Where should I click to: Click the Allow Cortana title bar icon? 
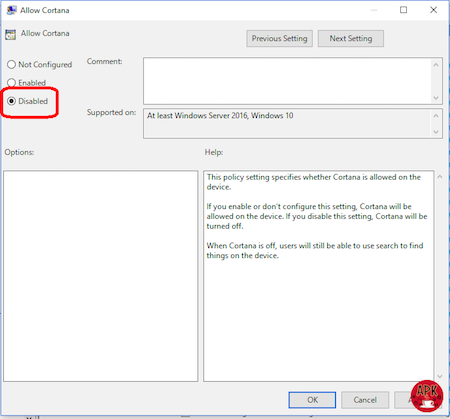pyautogui.click(x=11, y=10)
